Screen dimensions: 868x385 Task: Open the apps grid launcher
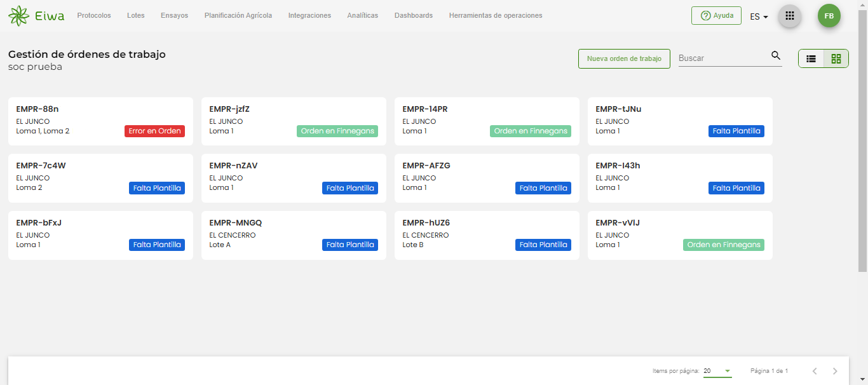[x=790, y=16]
